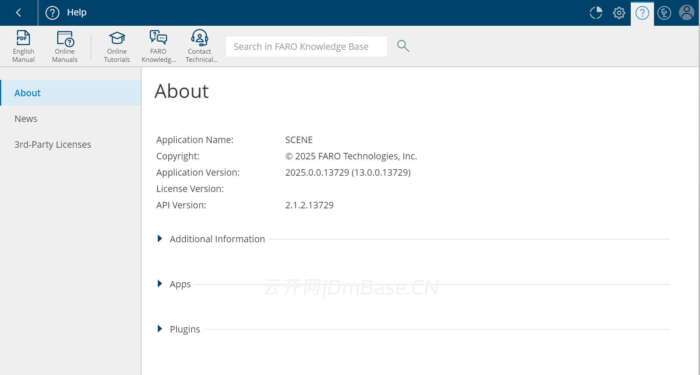700x375 pixels.
Task: Click the API Version value 2.1.2.13729
Action: click(309, 205)
